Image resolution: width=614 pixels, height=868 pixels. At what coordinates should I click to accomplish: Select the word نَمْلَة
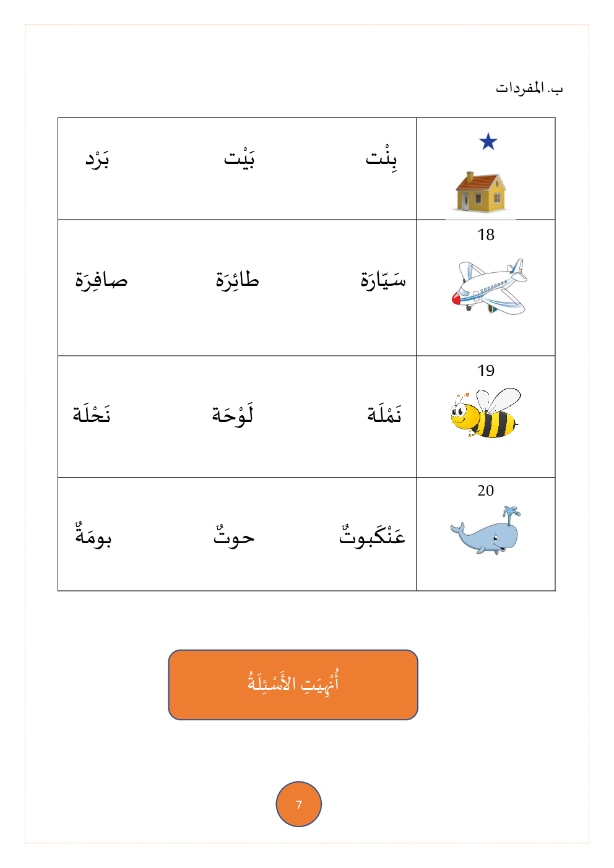click(x=384, y=414)
